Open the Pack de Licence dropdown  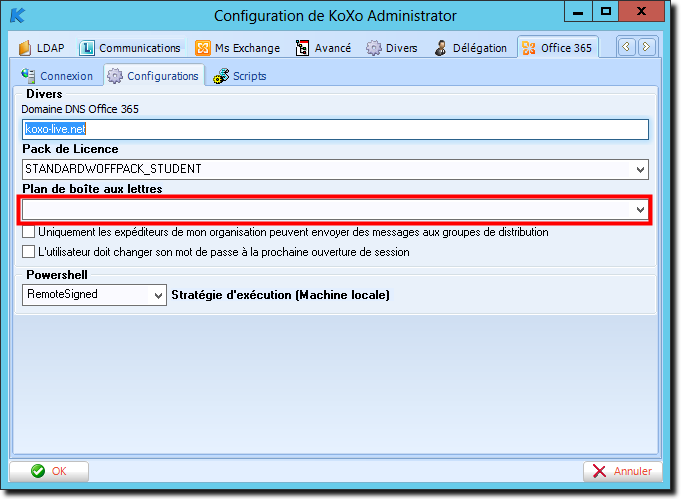(640, 169)
